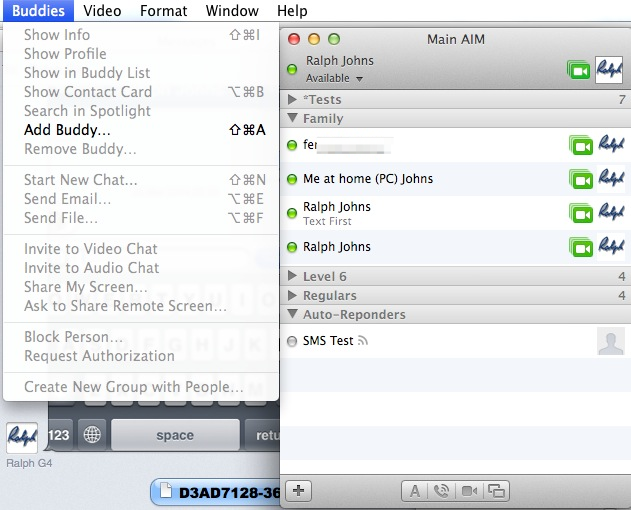Click the Ralph G4 signature icon at bottom left
This screenshot has width=631, height=510.
point(22,438)
